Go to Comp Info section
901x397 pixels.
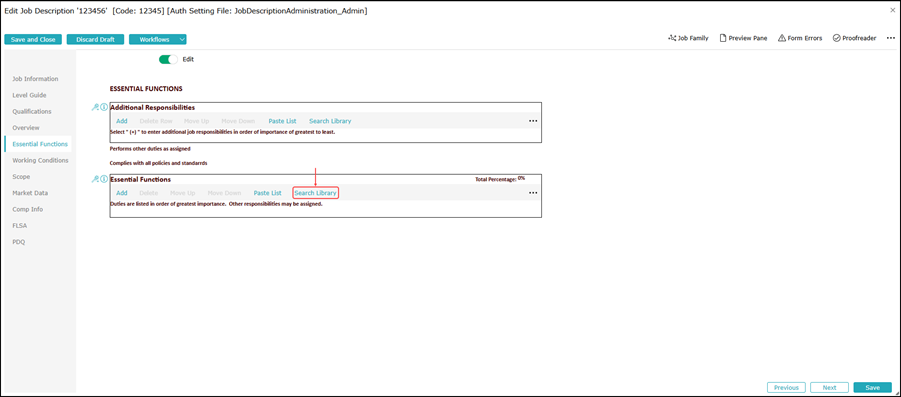coord(28,209)
